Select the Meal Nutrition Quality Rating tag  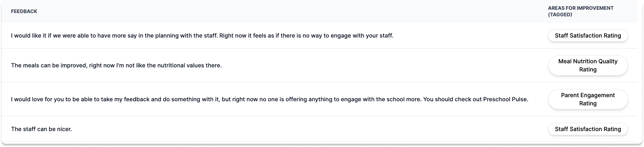click(588, 65)
